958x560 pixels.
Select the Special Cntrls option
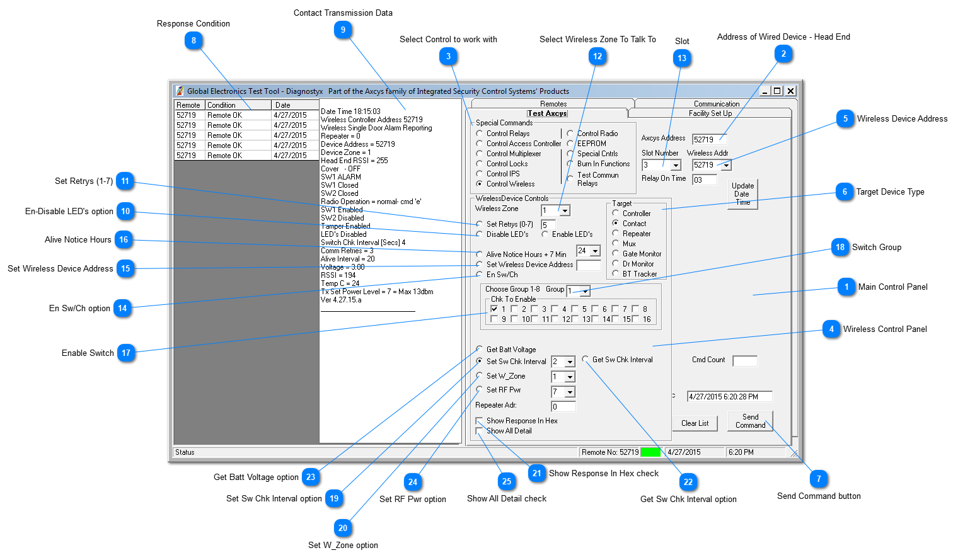click(x=570, y=154)
